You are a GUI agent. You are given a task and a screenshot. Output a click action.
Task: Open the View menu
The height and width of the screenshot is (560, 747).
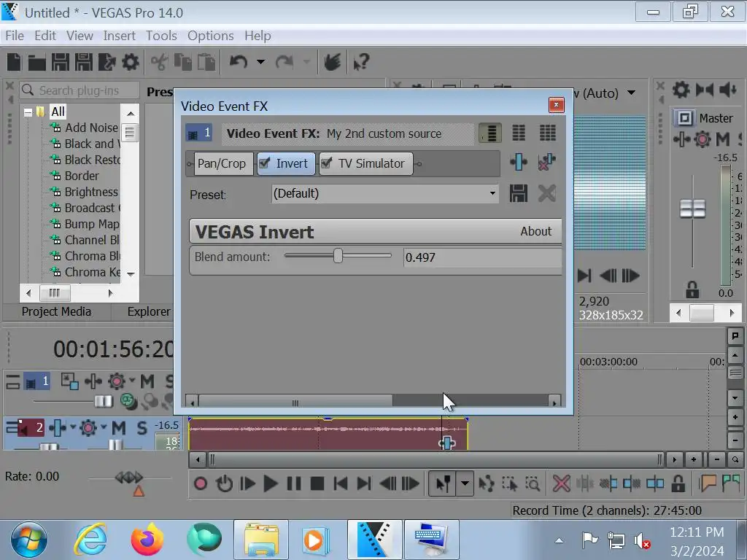[x=80, y=36]
